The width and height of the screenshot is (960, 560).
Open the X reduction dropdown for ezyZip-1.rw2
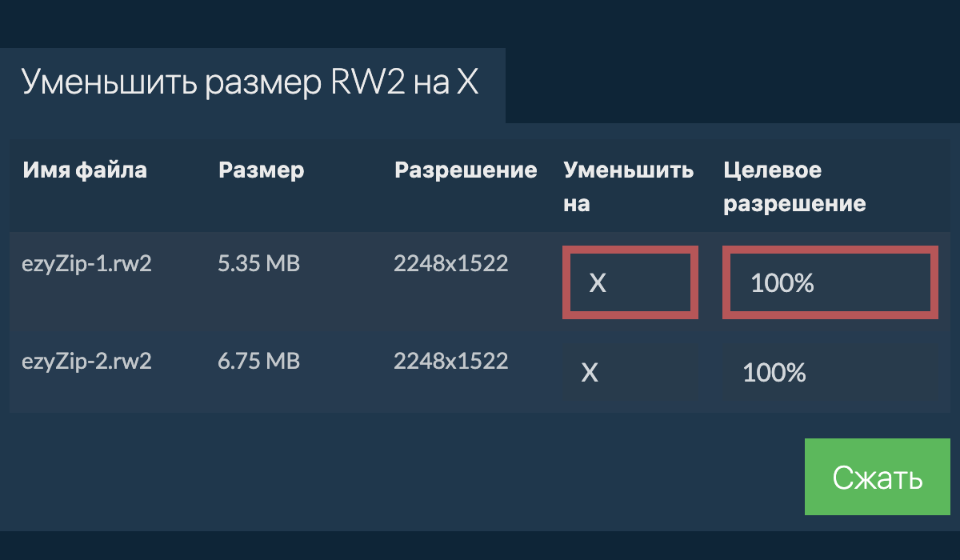coord(630,282)
